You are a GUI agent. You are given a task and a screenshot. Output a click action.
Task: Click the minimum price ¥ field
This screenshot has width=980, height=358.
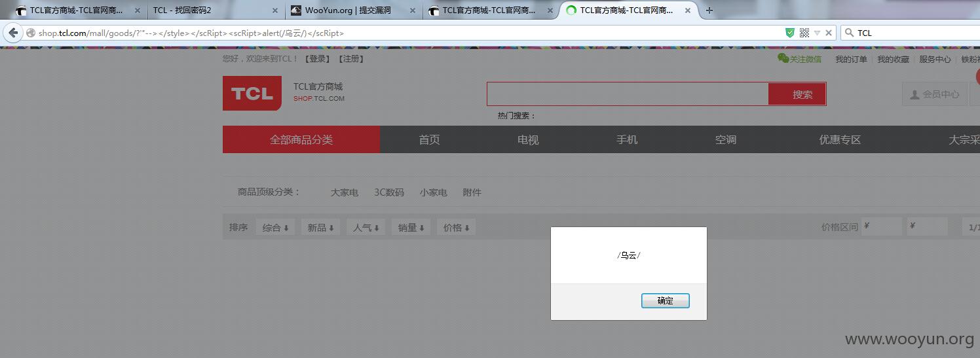(x=882, y=226)
